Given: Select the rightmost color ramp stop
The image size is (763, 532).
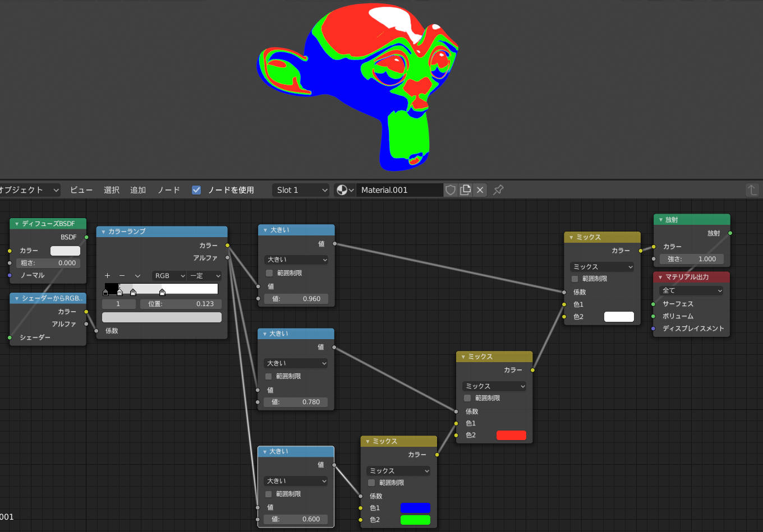Looking at the screenshot, I should pyautogui.click(x=162, y=292).
